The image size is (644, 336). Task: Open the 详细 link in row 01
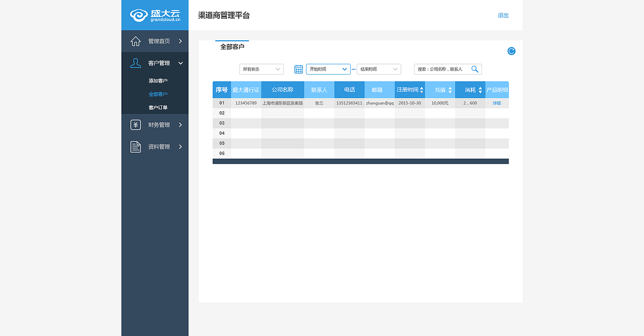[x=497, y=103]
